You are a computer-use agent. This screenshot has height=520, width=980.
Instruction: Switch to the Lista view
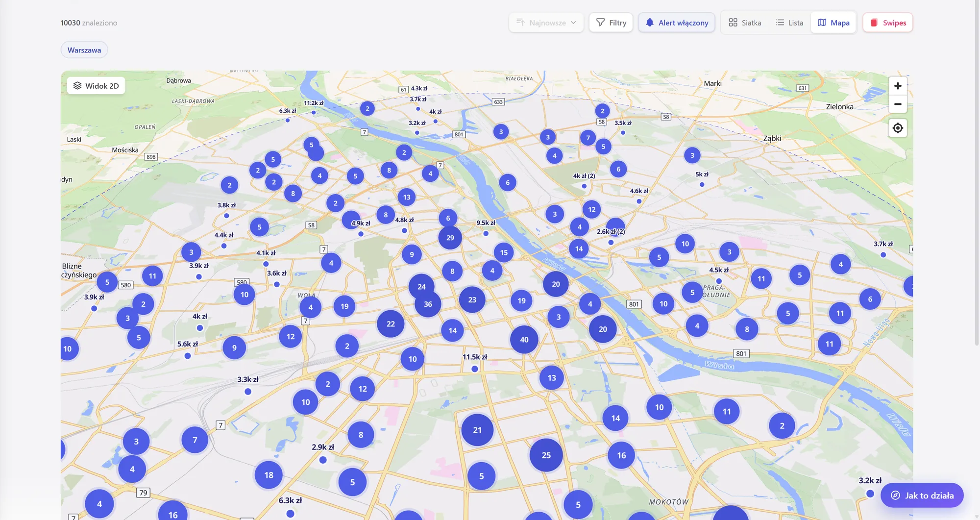tap(789, 23)
